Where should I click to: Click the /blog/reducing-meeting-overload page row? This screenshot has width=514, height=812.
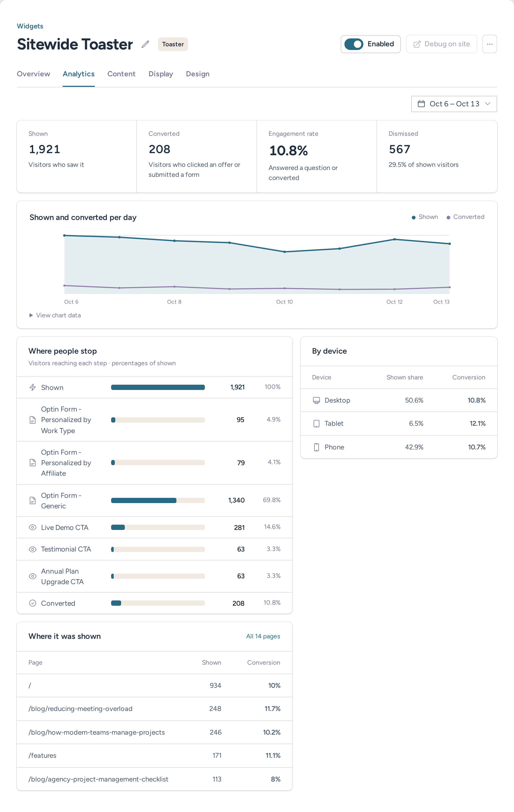(x=155, y=709)
